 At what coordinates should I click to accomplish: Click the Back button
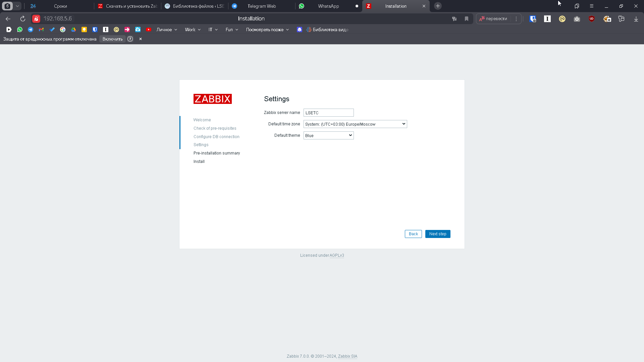tap(413, 233)
